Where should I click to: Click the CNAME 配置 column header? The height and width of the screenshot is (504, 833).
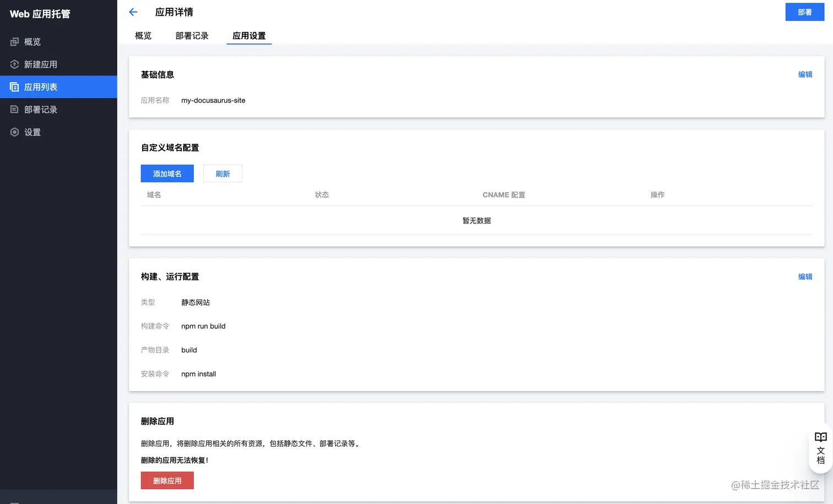coord(504,194)
